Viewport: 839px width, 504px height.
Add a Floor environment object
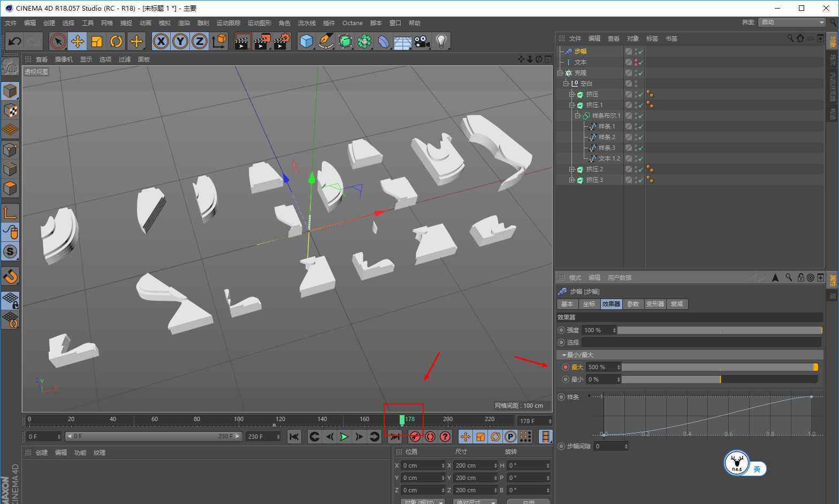(x=403, y=41)
